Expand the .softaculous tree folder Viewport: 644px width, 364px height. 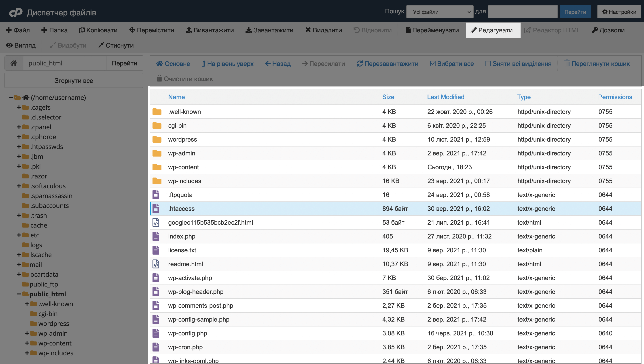click(x=19, y=186)
